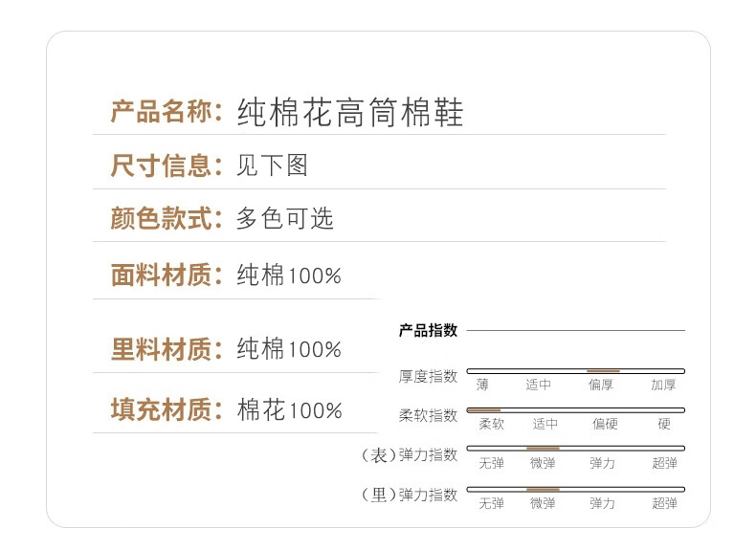This screenshot has width=756, height=551.
Task: Choose 偏厚 under the thickness index
Action: pos(602,385)
